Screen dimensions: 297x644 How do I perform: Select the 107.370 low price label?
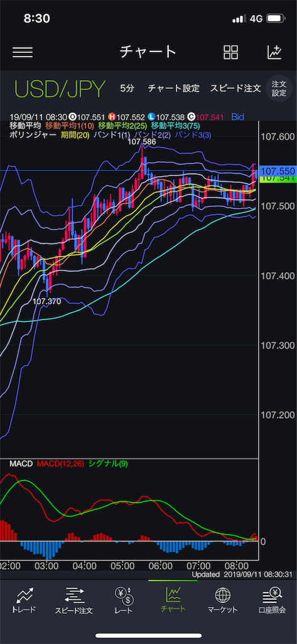click(46, 301)
